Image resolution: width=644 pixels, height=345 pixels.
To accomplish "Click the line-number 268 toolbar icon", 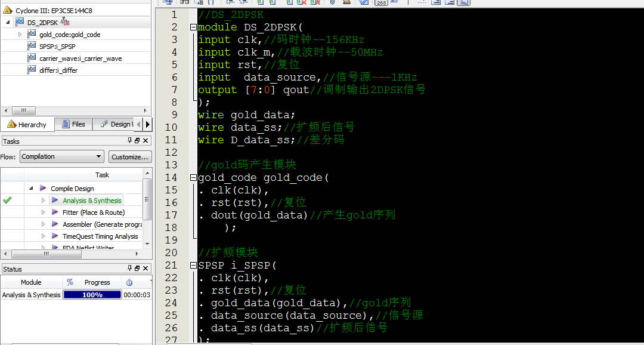I will [x=381, y=2].
